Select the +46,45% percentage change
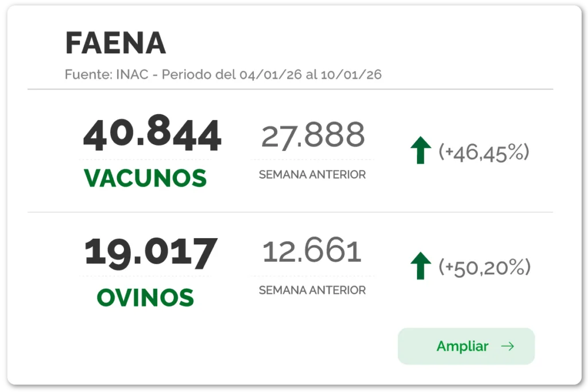588x392 pixels. (483, 153)
